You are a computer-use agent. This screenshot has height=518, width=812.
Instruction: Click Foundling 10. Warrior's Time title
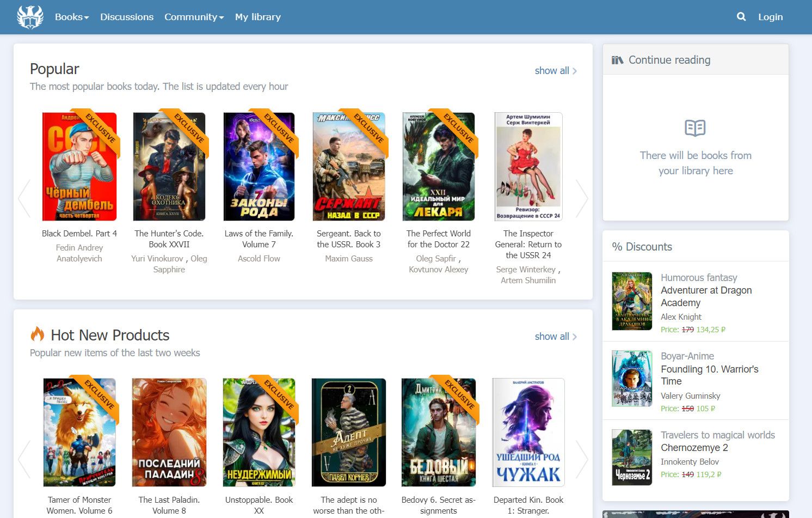(710, 375)
